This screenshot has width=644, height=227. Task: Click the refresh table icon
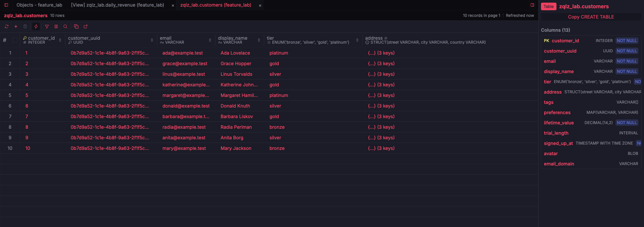(x=7, y=26)
